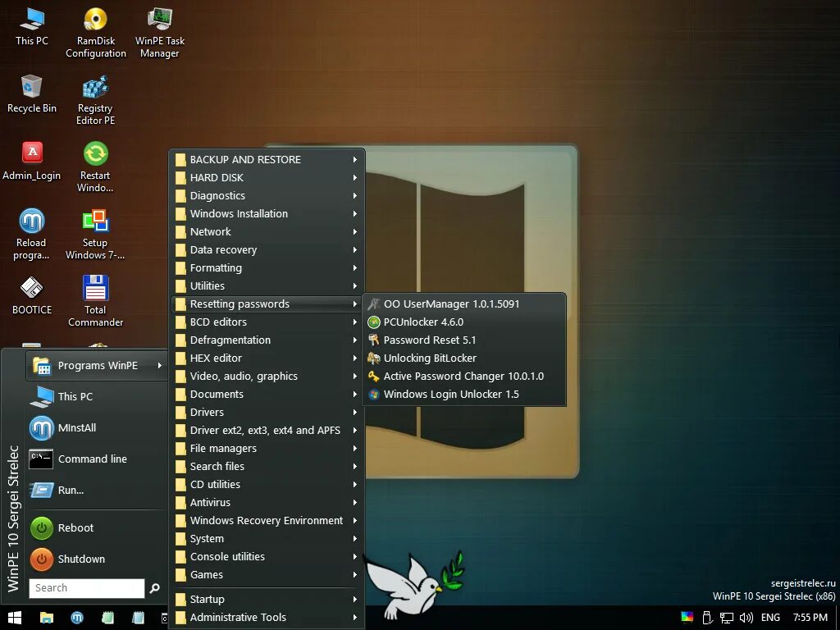Viewport: 840px width, 630px height.
Task: Open Setup Windows 7 desktop icon
Action: (95, 234)
